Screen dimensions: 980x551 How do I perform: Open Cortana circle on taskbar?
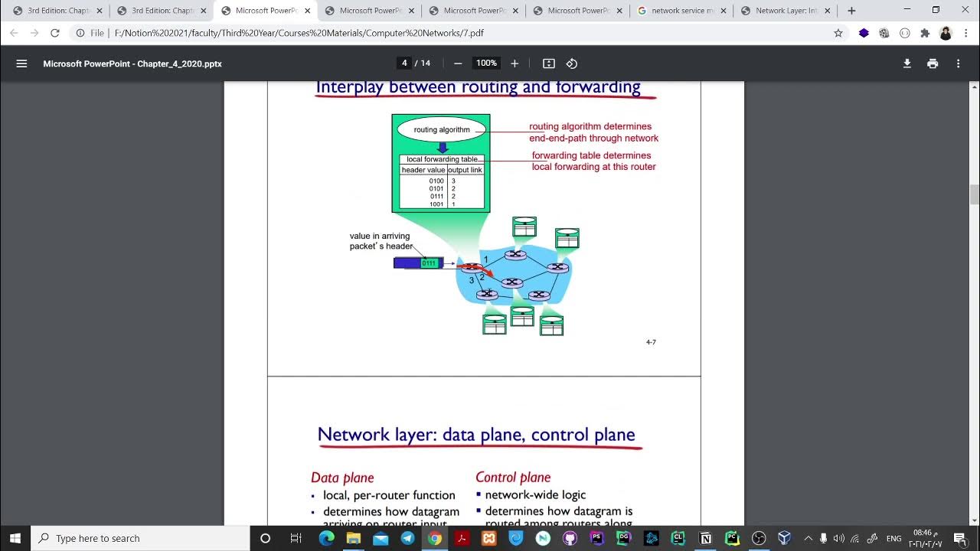[265, 538]
